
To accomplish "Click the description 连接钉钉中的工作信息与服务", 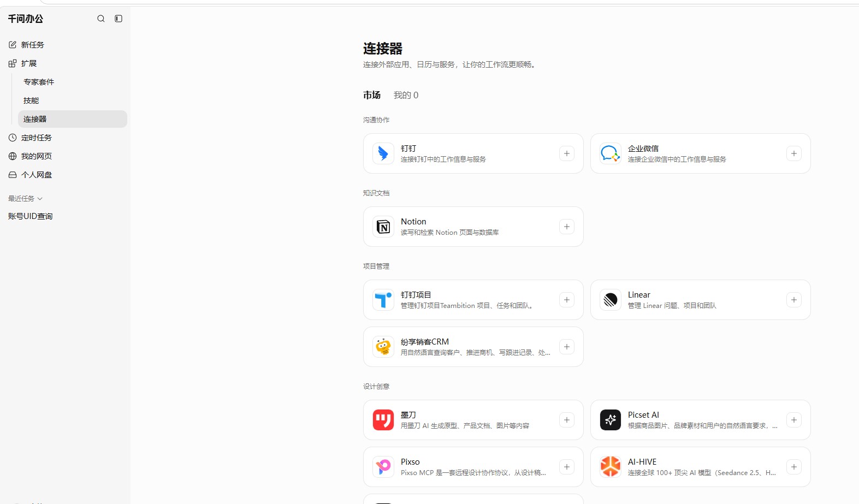I will 443,159.
